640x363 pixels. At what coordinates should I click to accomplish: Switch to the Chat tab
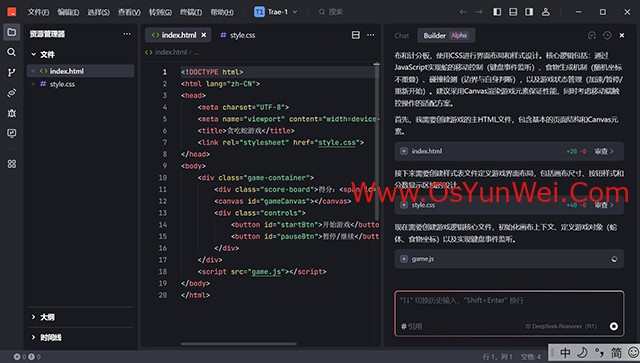(x=402, y=36)
